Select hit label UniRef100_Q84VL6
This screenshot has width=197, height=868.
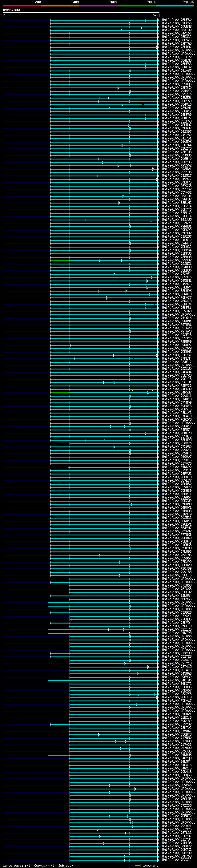pyautogui.click(x=177, y=104)
